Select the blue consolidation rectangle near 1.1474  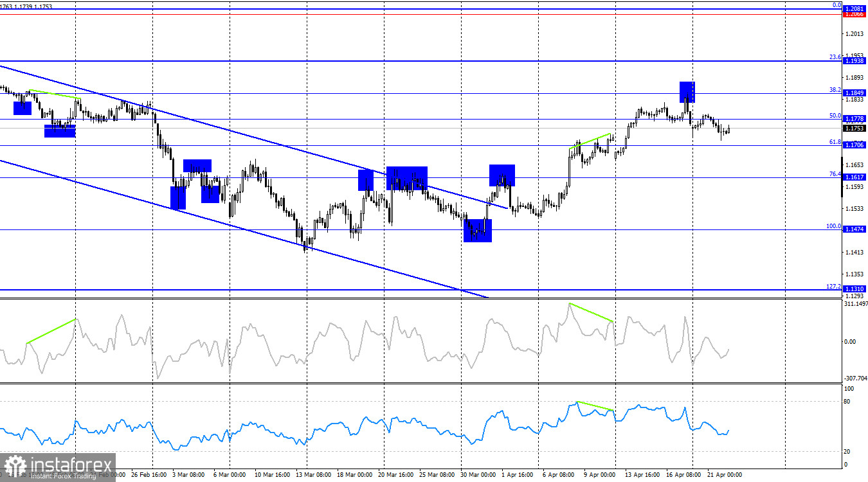(476, 230)
